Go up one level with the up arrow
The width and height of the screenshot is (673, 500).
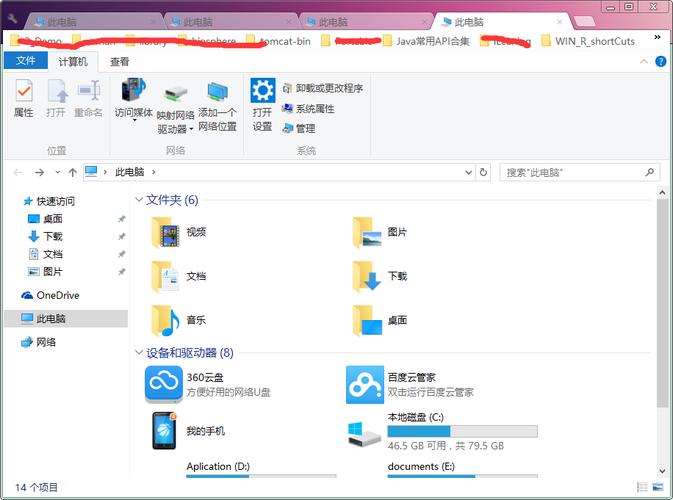pyautogui.click(x=73, y=172)
